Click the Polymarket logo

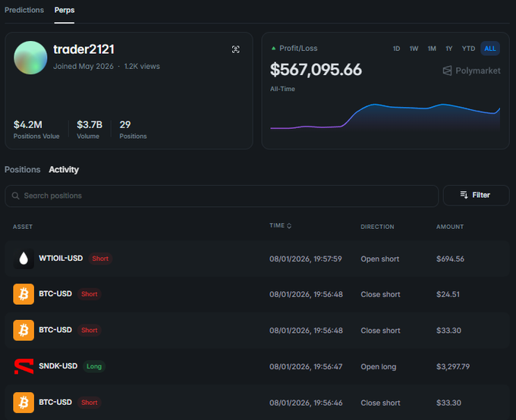pyautogui.click(x=471, y=71)
